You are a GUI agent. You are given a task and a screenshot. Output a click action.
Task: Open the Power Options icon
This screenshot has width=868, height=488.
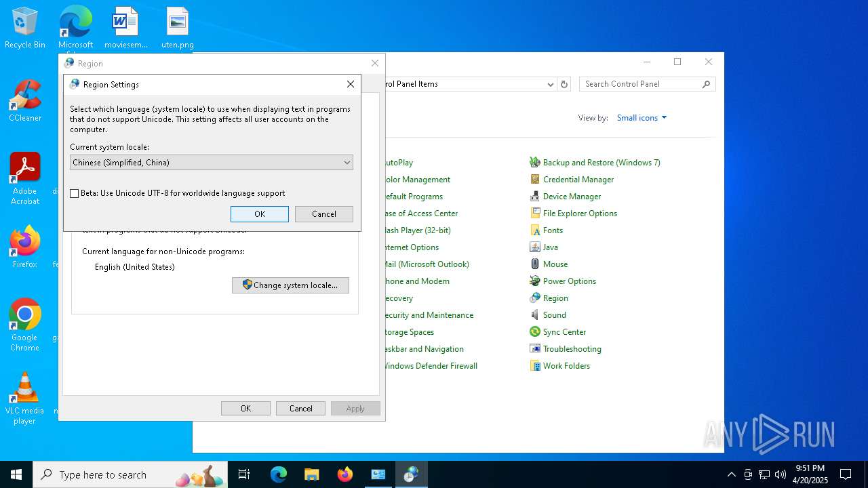tap(535, 281)
